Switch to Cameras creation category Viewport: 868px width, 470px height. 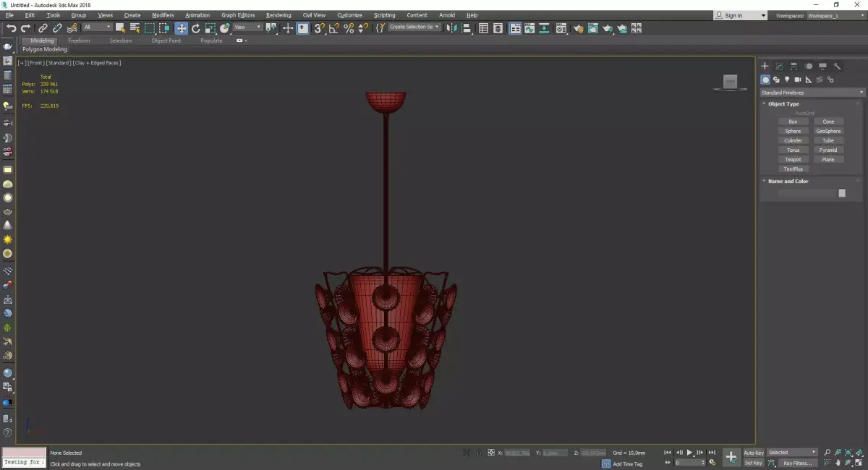798,80
